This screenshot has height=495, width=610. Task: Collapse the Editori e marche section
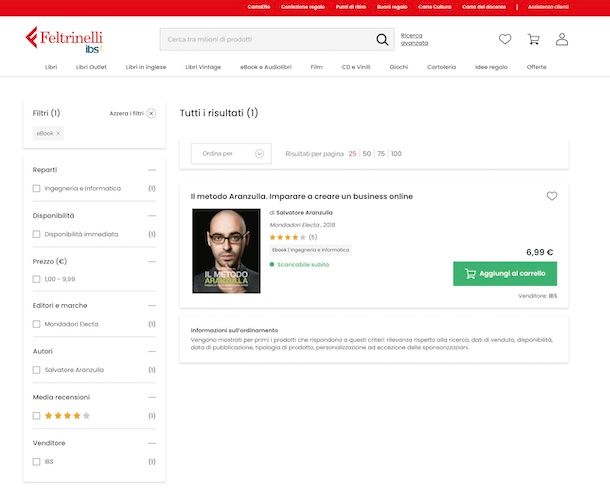click(152, 305)
